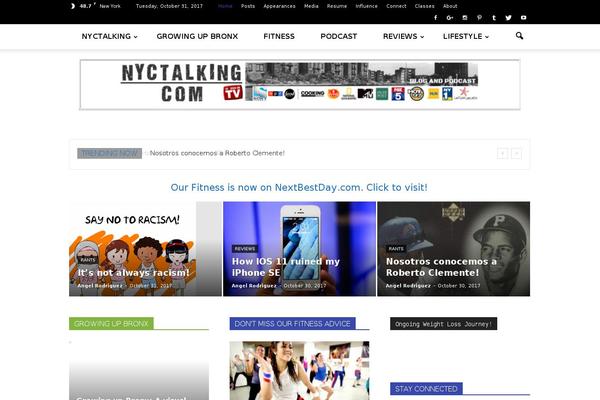
Task: Click the New York weather location text
Action: click(110, 6)
